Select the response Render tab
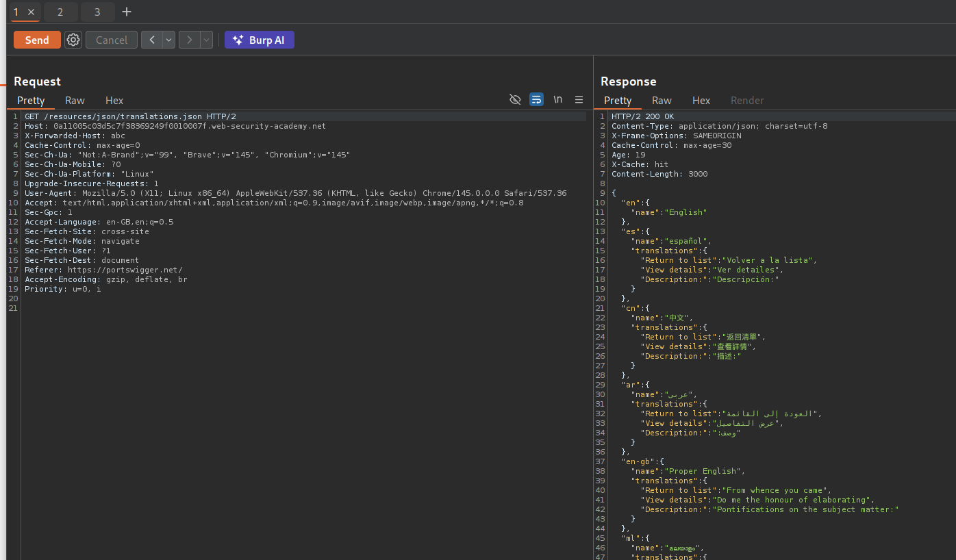This screenshot has height=560, width=956. tap(746, 100)
